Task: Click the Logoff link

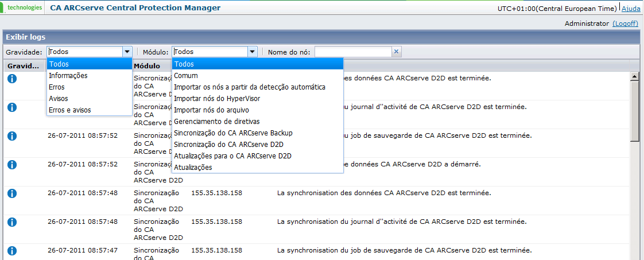Action: click(x=625, y=24)
